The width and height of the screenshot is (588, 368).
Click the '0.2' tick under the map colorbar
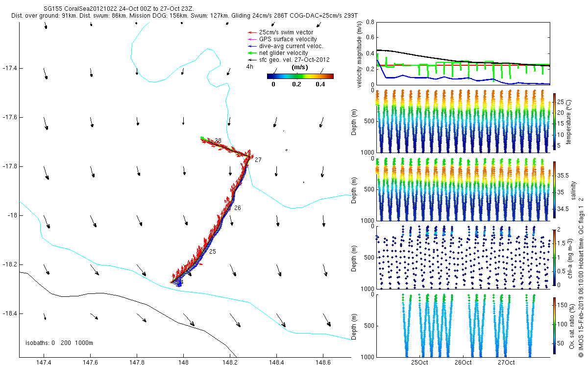[296, 84]
